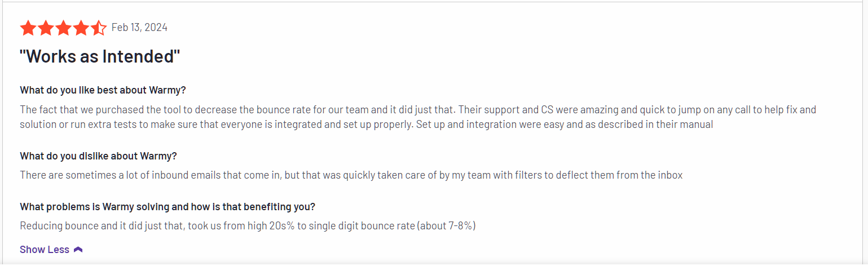The height and width of the screenshot is (266, 868).
Task: Collapse the review with Show Less
Action: click(x=45, y=250)
